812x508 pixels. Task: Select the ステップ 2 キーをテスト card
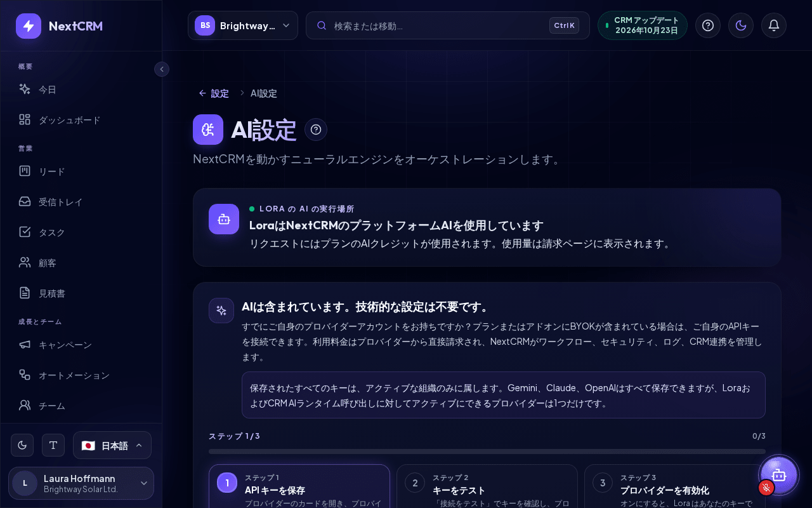487,486
